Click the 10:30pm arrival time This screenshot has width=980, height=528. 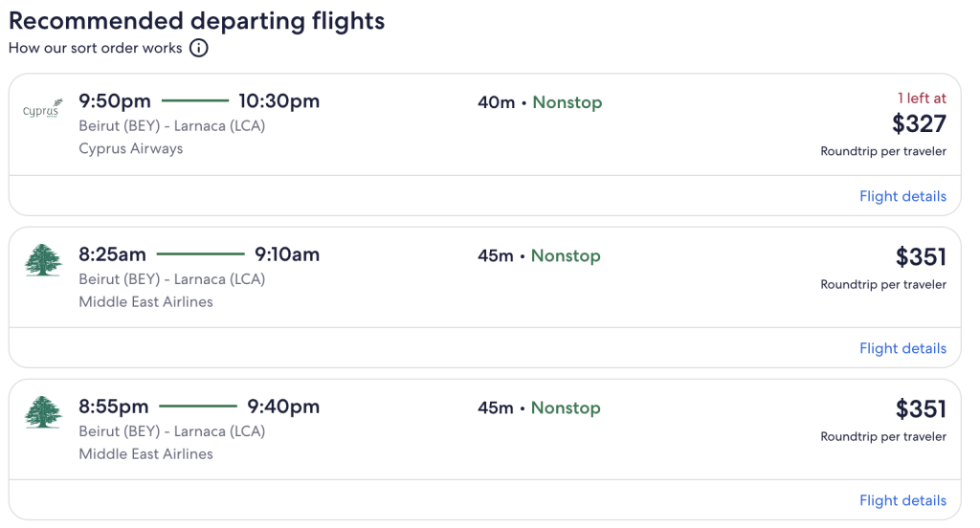pyautogui.click(x=279, y=101)
